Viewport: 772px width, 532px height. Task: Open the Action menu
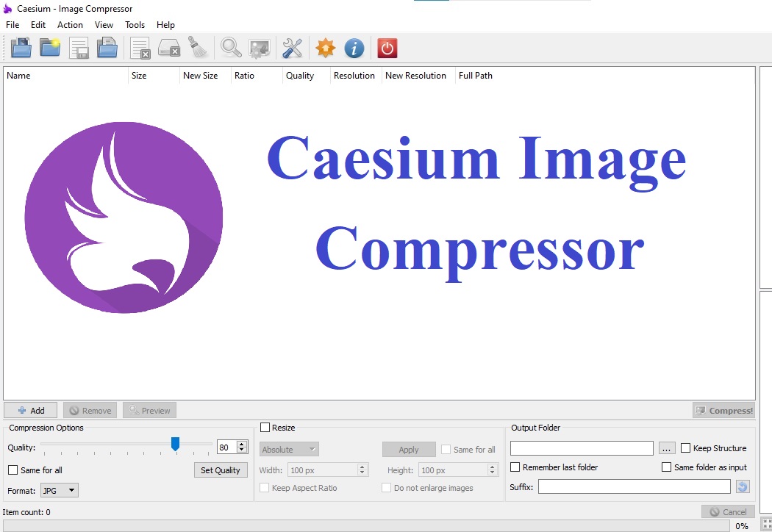click(x=71, y=25)
